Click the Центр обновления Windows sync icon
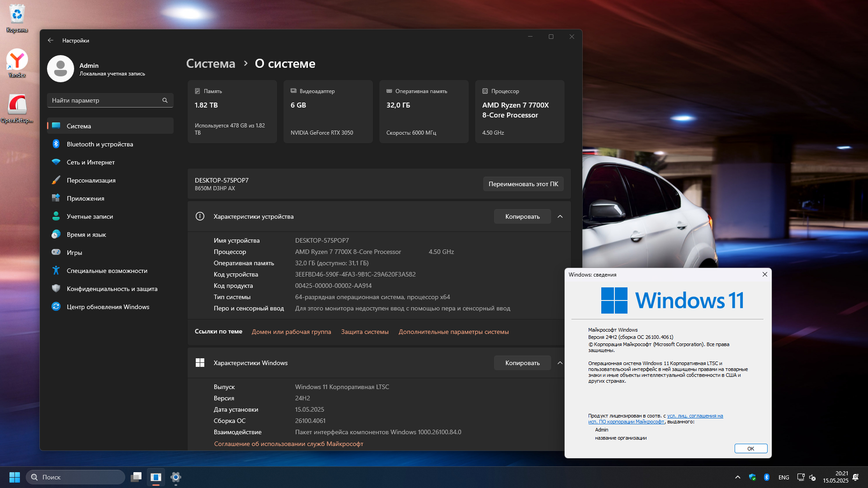 [56, 306]
